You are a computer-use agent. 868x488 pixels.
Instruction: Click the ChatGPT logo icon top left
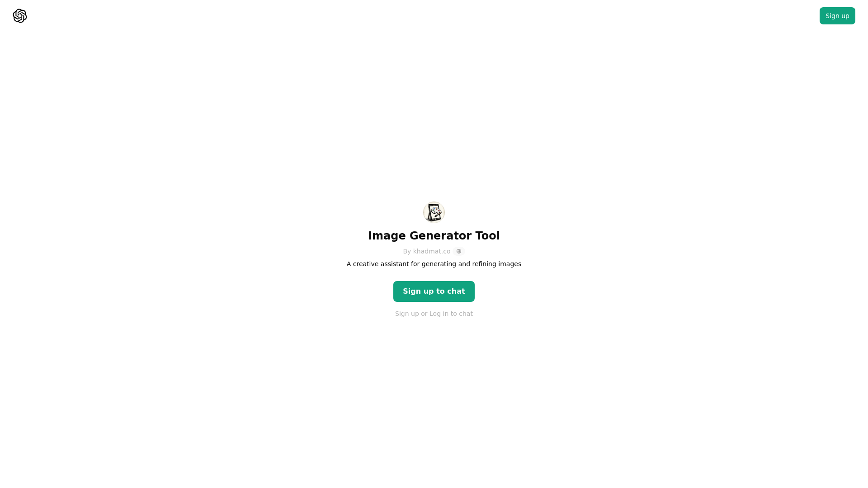pyautogui.click(x=19, y=15)
